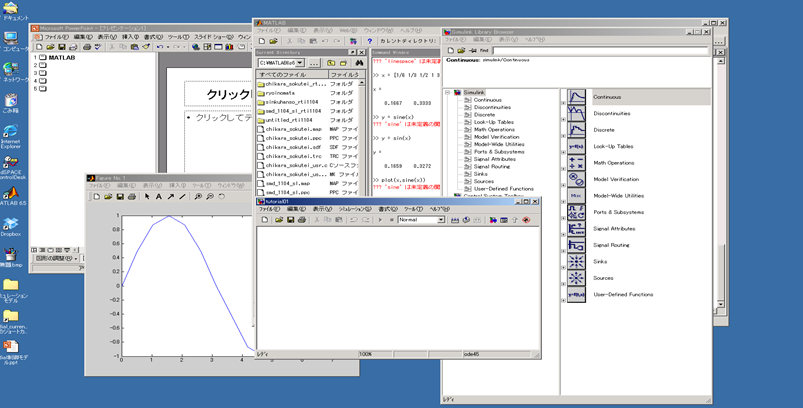Select the Sources library icon
Viewport: 803px width, 408px height.
577,278
